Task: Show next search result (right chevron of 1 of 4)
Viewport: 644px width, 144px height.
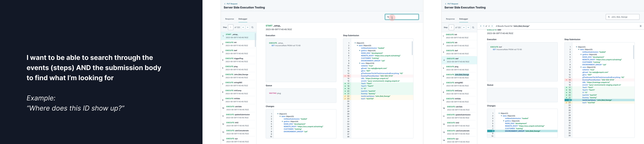Action: coord(492,26)
